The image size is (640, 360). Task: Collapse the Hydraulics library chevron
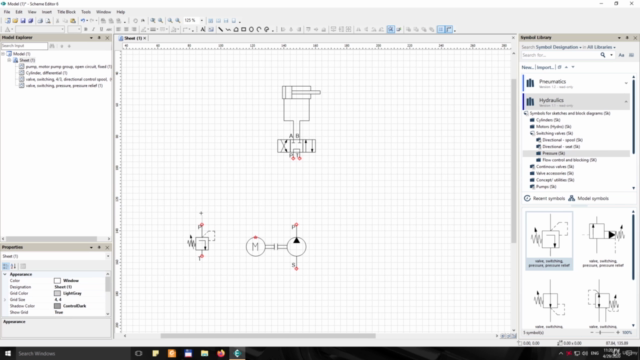coord(626,102)
